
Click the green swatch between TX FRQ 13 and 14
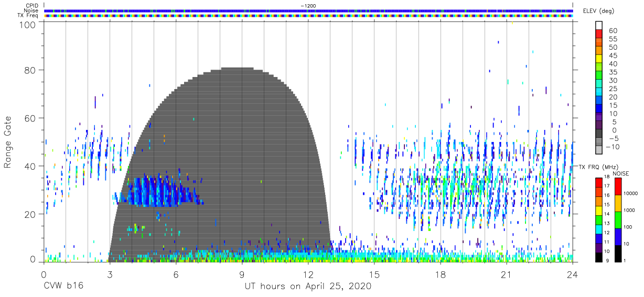[599, 219]
